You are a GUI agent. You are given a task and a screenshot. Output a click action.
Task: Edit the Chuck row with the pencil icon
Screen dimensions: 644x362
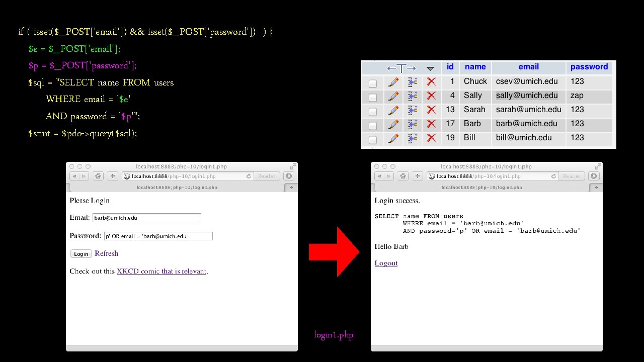coord(393,81)
